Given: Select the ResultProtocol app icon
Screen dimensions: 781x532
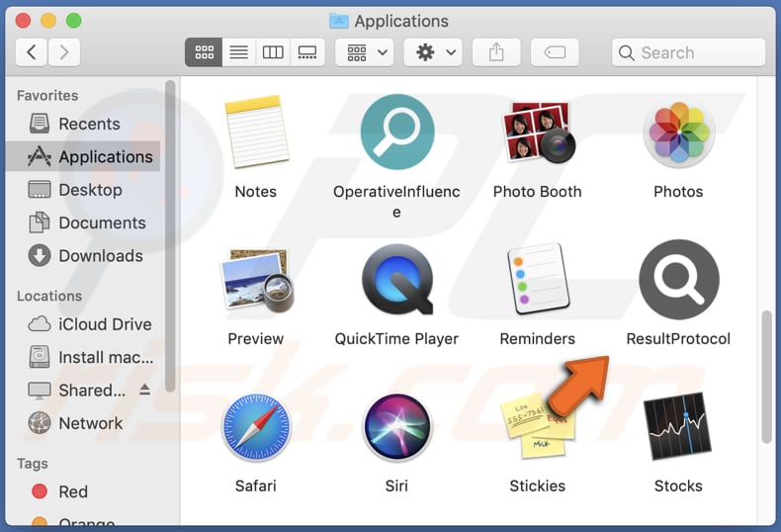Looking at the screenshot, I should tap(679, 280).
